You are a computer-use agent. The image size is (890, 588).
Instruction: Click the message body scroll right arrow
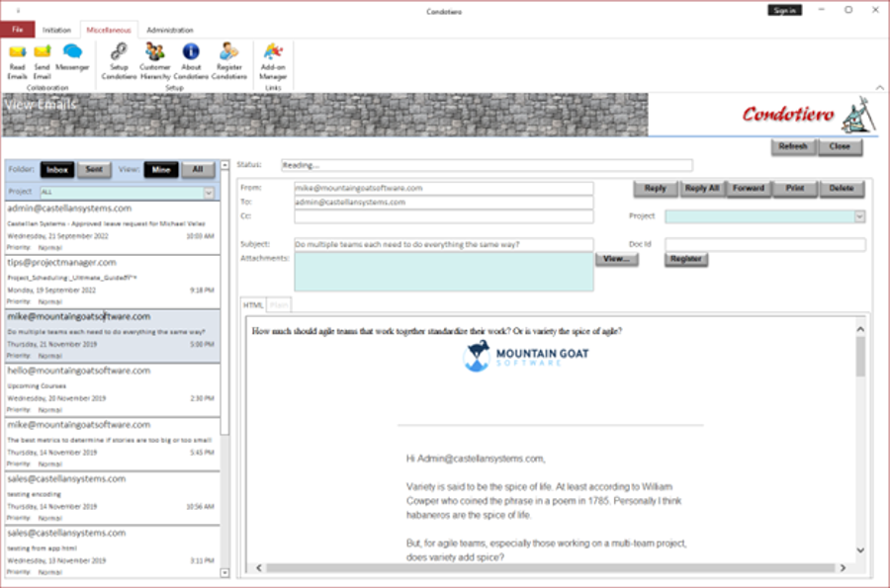point(843,567)
